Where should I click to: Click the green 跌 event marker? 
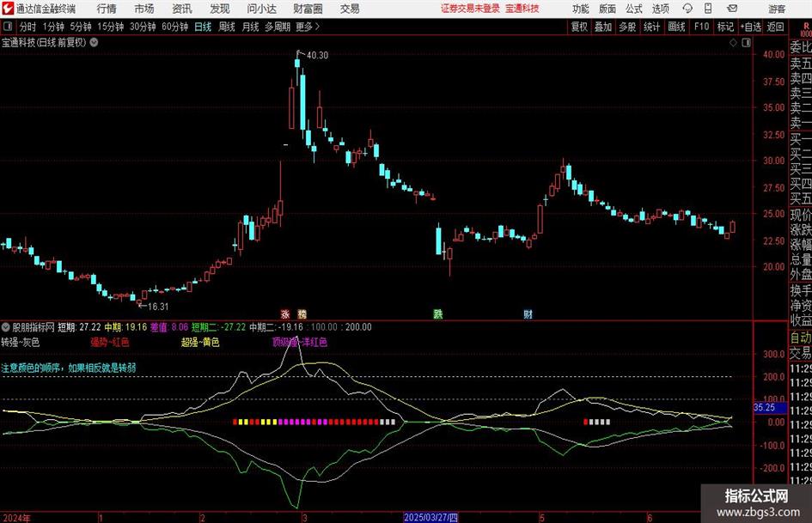pos(438,313)
